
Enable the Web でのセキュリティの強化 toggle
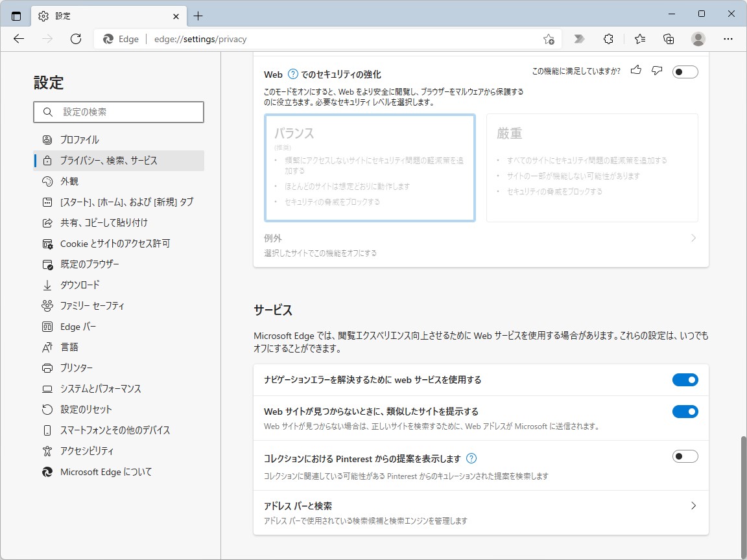click(685, 71)
